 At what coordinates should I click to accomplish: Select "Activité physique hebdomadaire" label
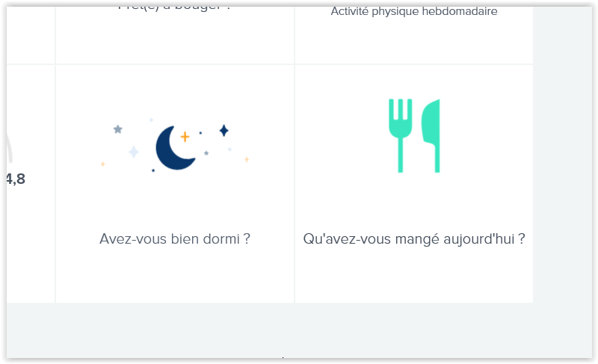(414, 11)
